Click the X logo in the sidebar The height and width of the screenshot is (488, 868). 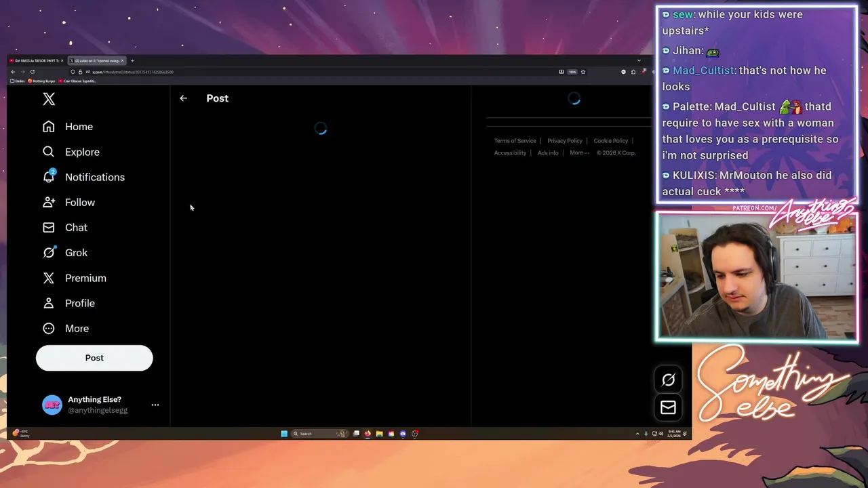point(49,99)
